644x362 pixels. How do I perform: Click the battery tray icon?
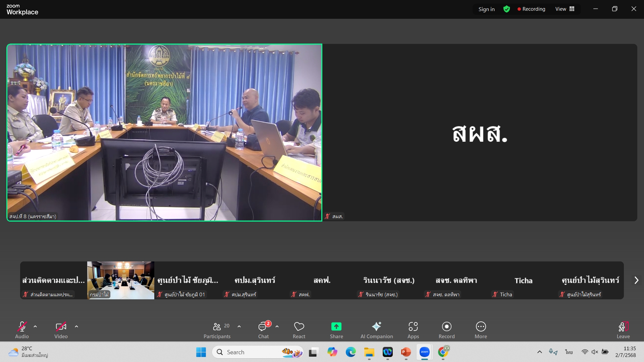tap(605, 352)
